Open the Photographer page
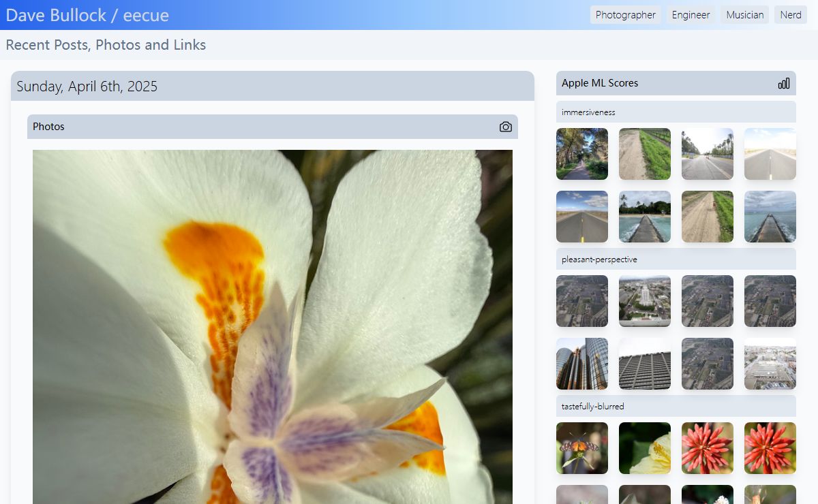The height and width of the screenshot is (504, 818). click(x=626, y=15)
